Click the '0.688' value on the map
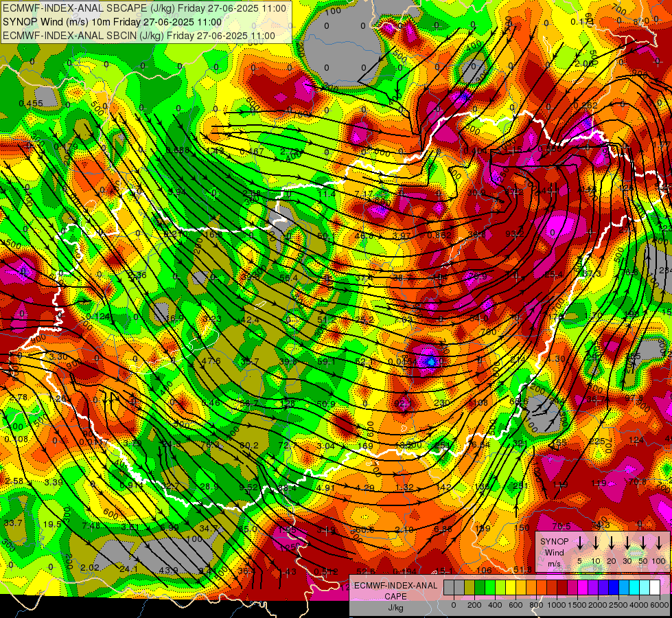 click(178, 150)
